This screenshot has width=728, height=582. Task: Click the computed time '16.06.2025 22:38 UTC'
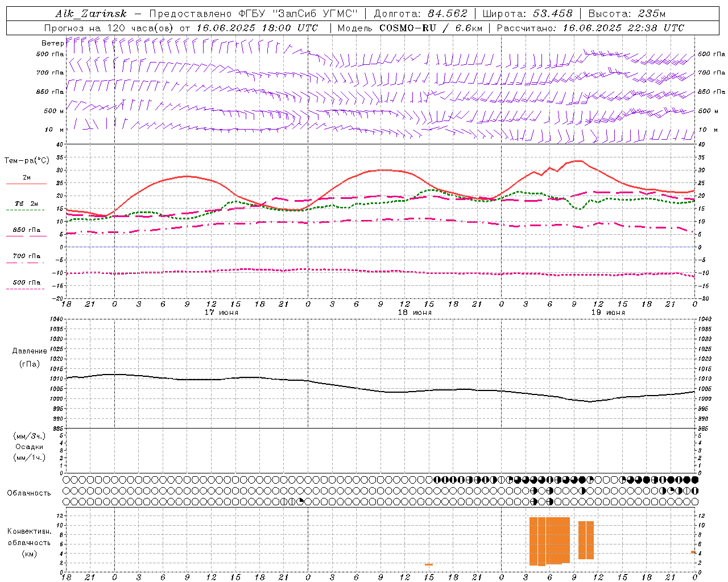click(623, 28)
